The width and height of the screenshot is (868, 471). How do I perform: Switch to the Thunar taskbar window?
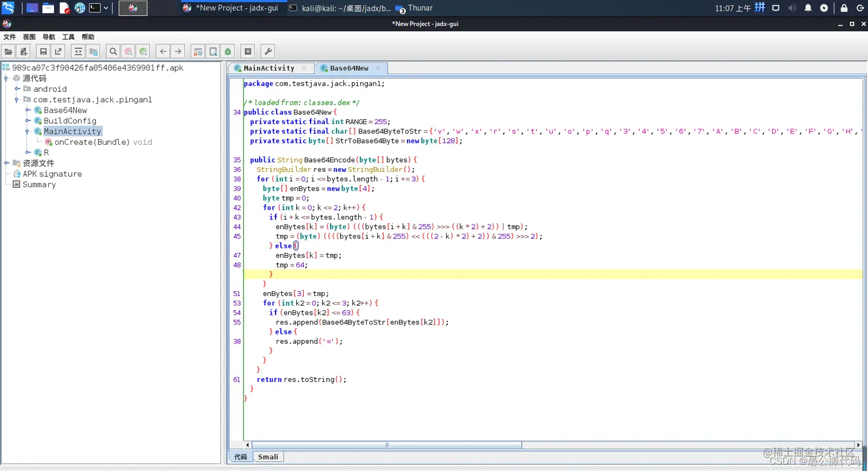point(414,8)
